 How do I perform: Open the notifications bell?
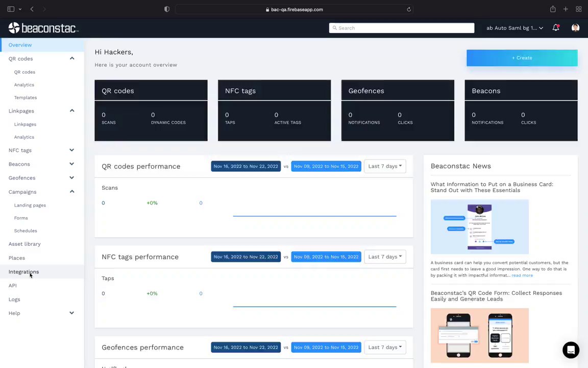click(x=556, y=28)
